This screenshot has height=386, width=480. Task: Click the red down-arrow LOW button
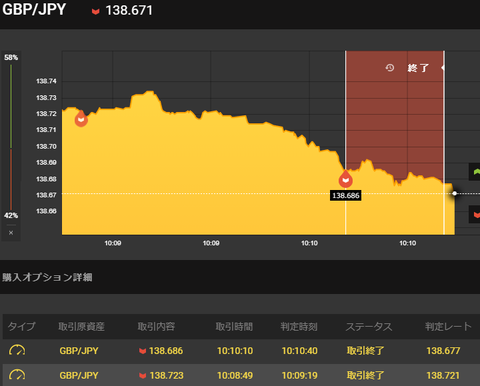tap(476, 214)
